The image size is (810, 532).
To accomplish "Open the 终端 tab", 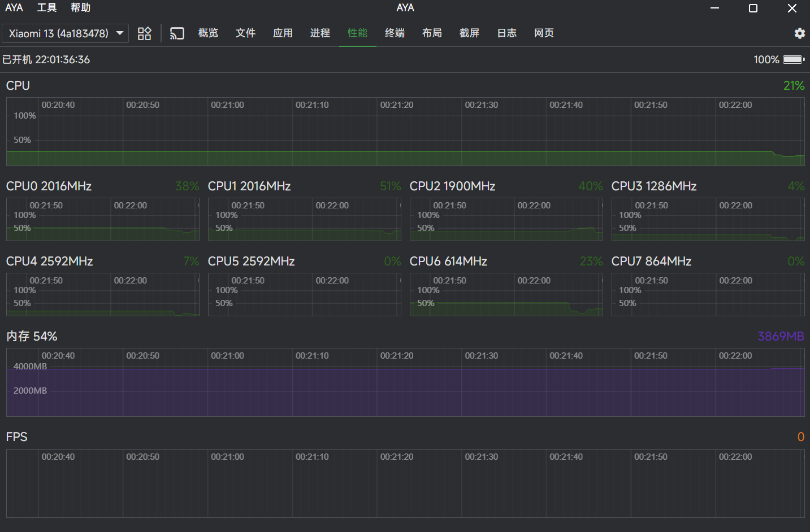I will 395,33.
